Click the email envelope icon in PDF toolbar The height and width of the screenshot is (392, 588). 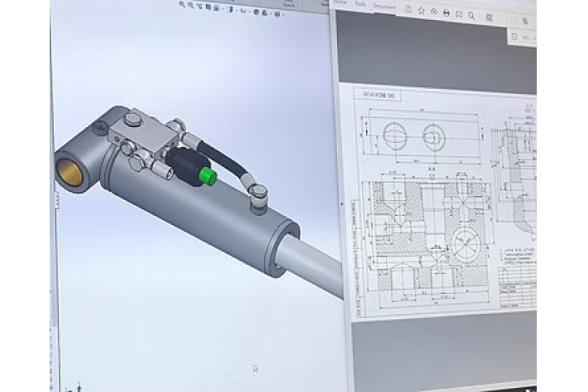pos(459,14)
